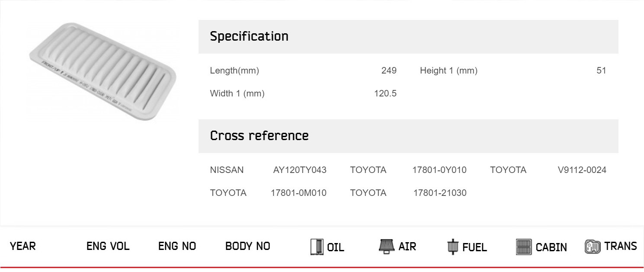Click the NISSAN brand label

pyautogui.click(x=227, y=170)
